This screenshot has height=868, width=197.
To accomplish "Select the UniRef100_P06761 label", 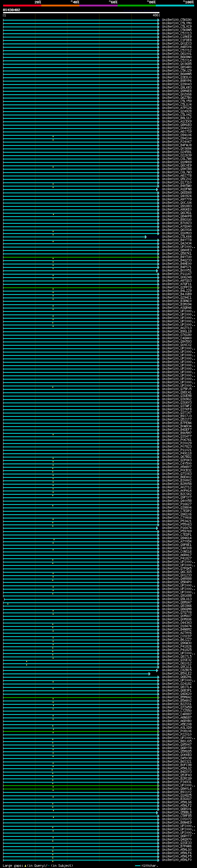I will (177, 440).
